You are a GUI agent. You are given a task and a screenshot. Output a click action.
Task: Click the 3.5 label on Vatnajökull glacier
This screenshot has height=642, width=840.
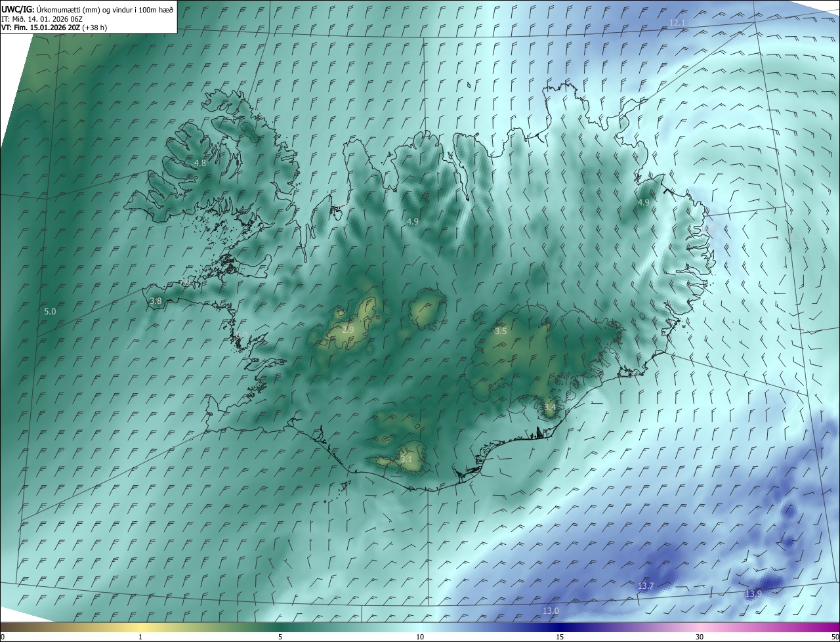click(501, 332)
